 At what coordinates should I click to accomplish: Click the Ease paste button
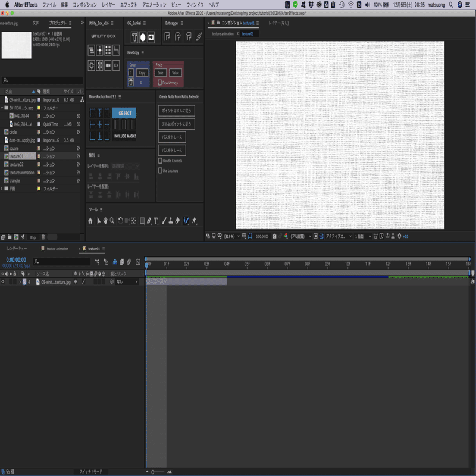(x=160, y=73)
